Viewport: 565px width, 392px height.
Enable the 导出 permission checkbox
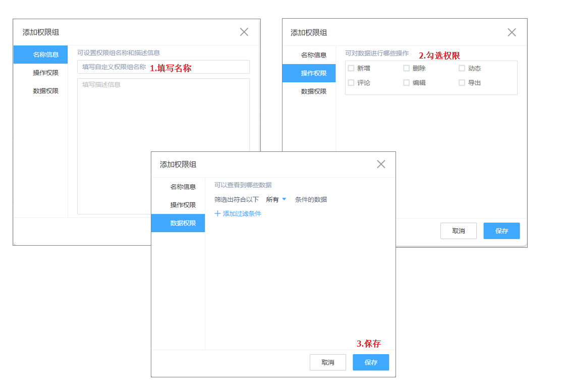coord(462,83)
